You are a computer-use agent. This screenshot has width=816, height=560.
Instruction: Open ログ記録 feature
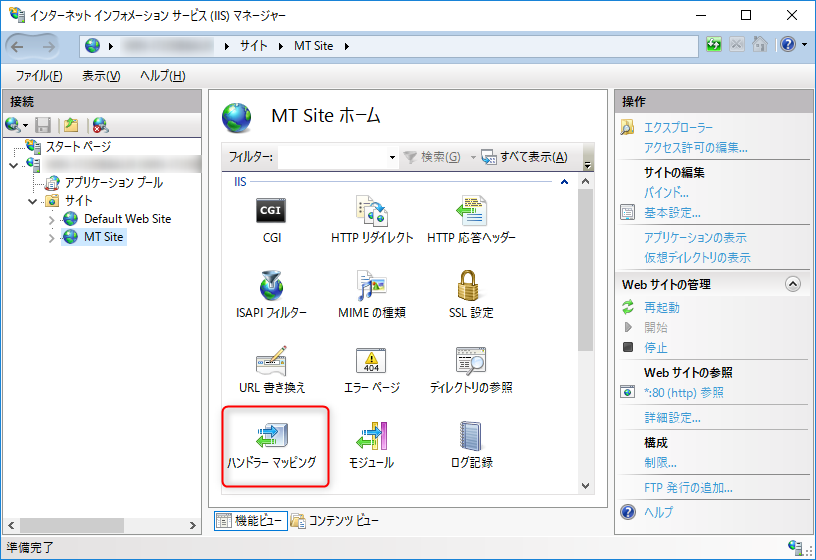pyautogui.click(x=470, y=438)
